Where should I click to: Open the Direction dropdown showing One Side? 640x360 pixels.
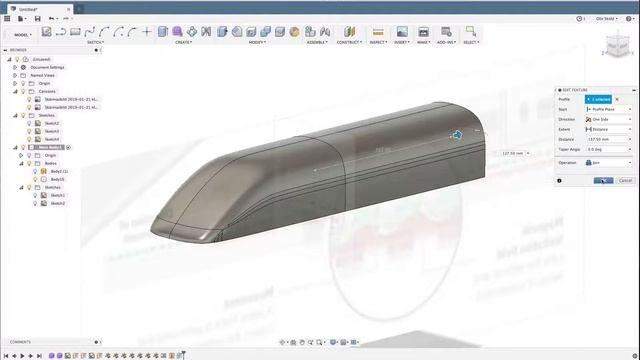pyautogui.click(x=609, y=120)
